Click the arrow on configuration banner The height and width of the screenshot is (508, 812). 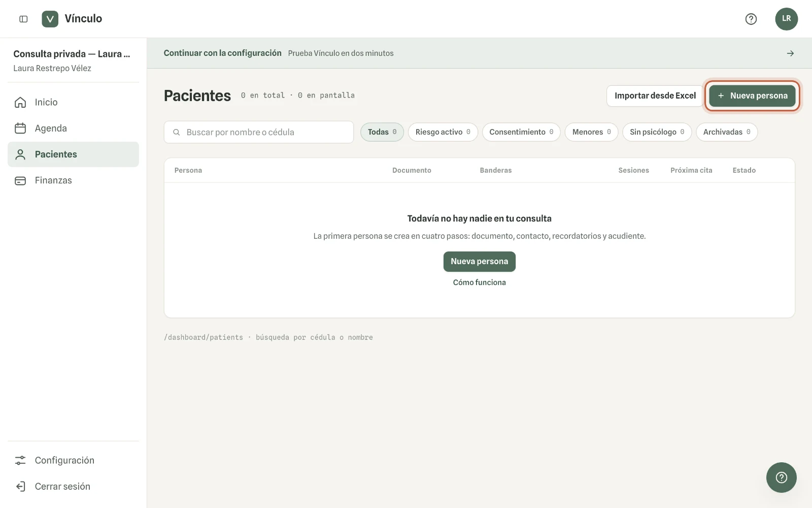(x=790, y=53)
